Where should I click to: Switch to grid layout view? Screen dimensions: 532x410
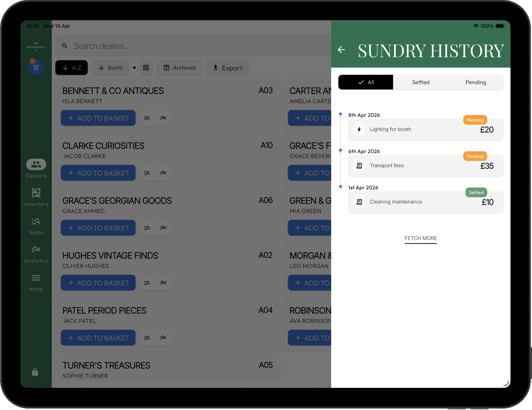click(146, 68)
